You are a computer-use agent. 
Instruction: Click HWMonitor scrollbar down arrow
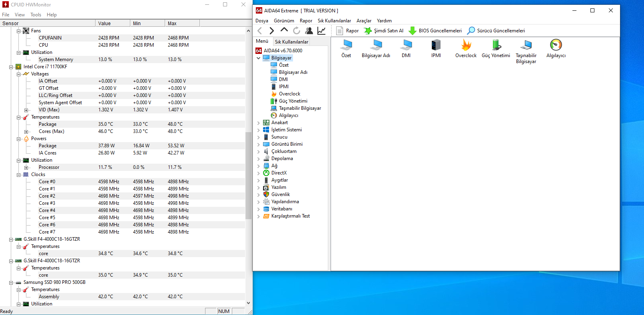[248, 303]
